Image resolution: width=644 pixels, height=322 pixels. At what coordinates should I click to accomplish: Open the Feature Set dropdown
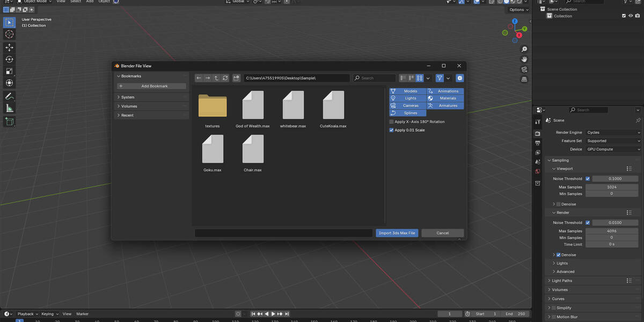click(613, 141)
